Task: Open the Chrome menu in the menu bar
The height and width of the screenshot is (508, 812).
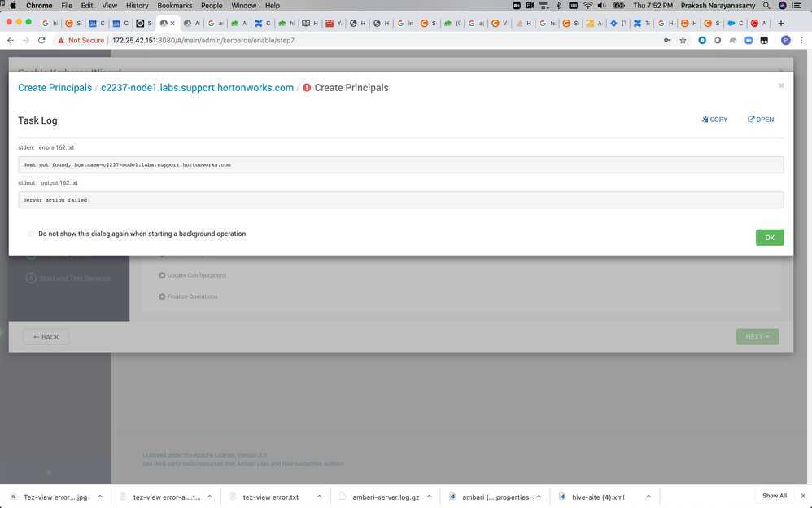Action: click(39, 5)
